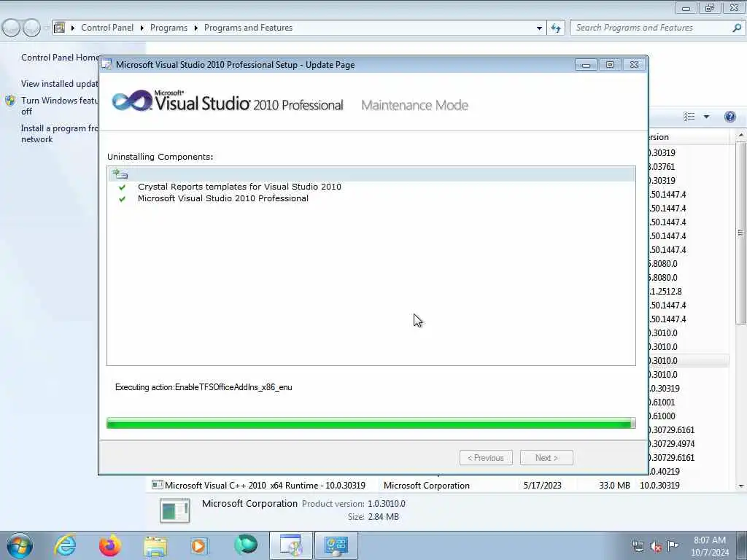This screenshot has width=747, height=560.
Task: Open Turn Windows features on or off
Action: point(60,106)
